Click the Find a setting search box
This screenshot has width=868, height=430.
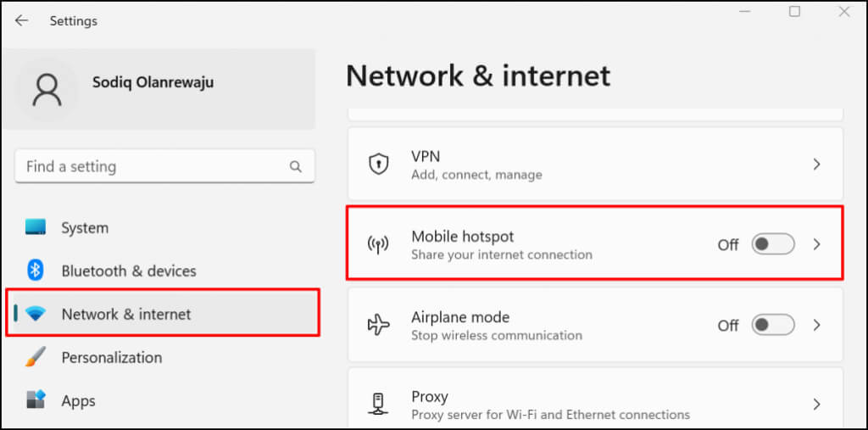[x=153, y=166]
